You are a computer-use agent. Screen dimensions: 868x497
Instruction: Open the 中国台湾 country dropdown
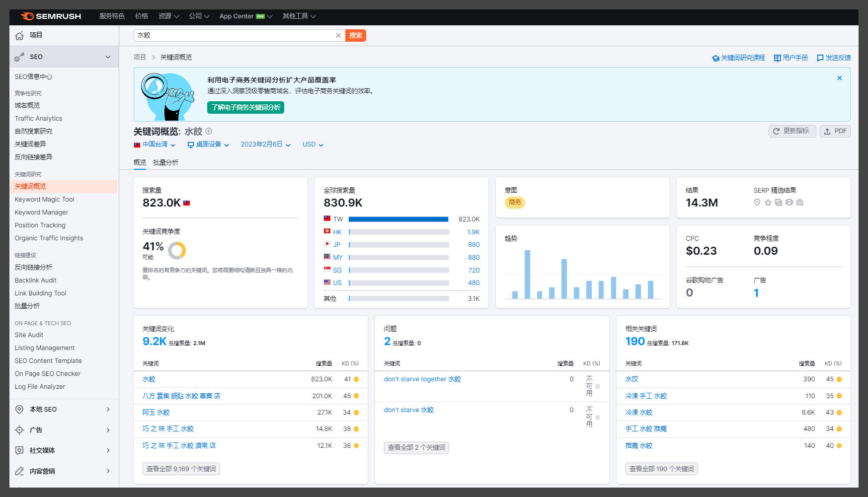pos(155,144)
